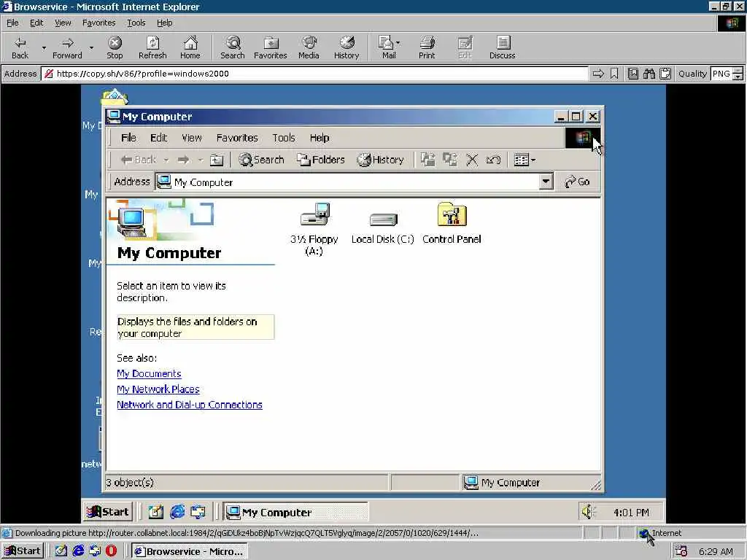Refresh the Browservice page

[x=152, y=47]
